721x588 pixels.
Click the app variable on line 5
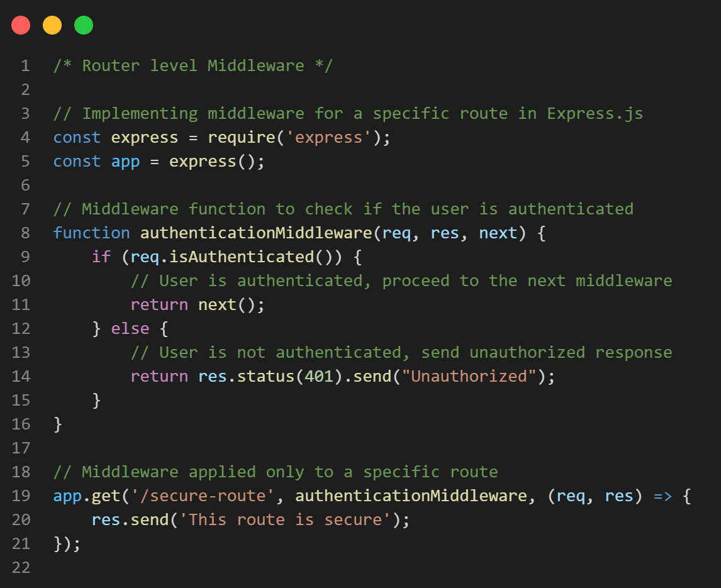point(125,161)
